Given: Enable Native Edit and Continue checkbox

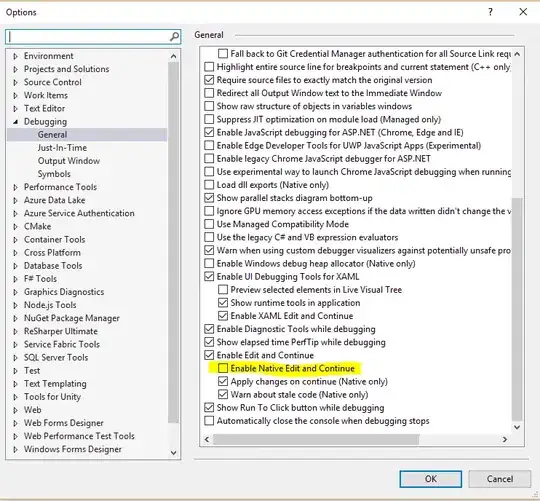Looking at the screenshot, I should coord(223,368).
